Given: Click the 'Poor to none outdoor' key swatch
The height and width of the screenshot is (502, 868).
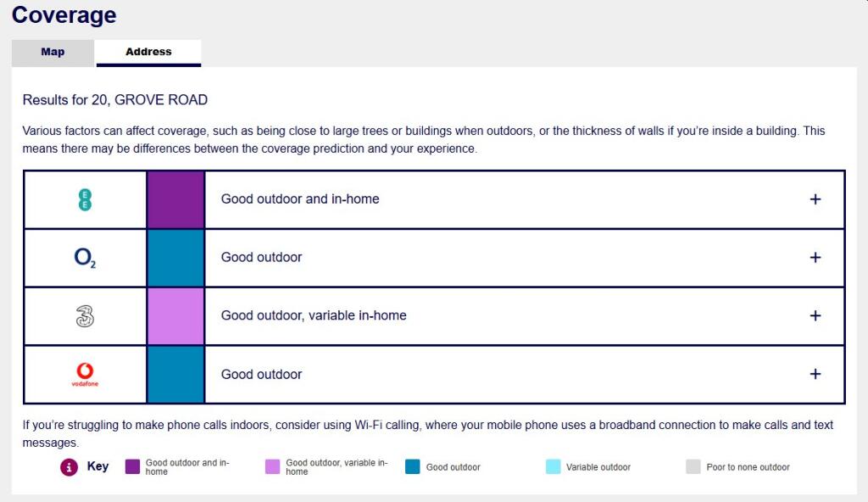Looking at the screenshot, I should (693, 466).
